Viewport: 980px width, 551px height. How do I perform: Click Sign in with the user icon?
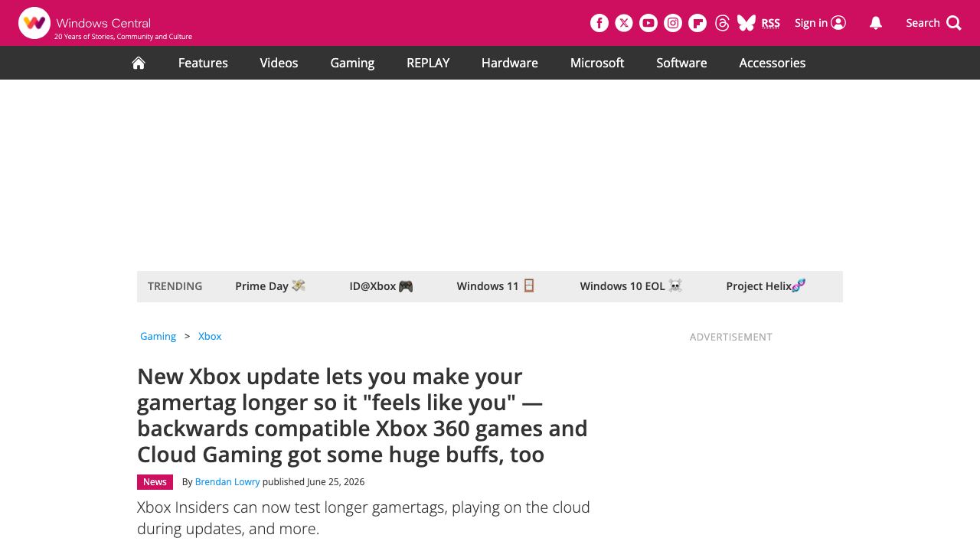pos(820,23)
